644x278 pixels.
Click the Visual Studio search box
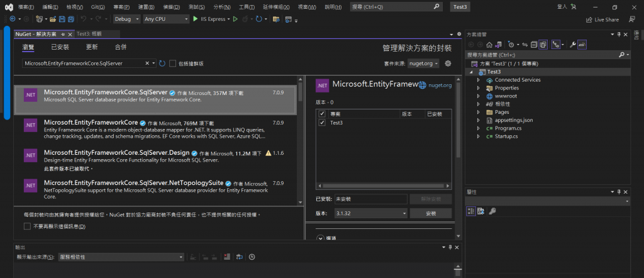coord(396,7)
